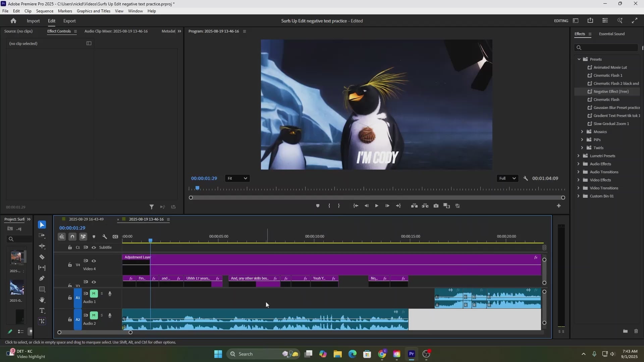Screen dimensions: 644x362
Task: Select the Type tool
Action: (x=42, y=311)
